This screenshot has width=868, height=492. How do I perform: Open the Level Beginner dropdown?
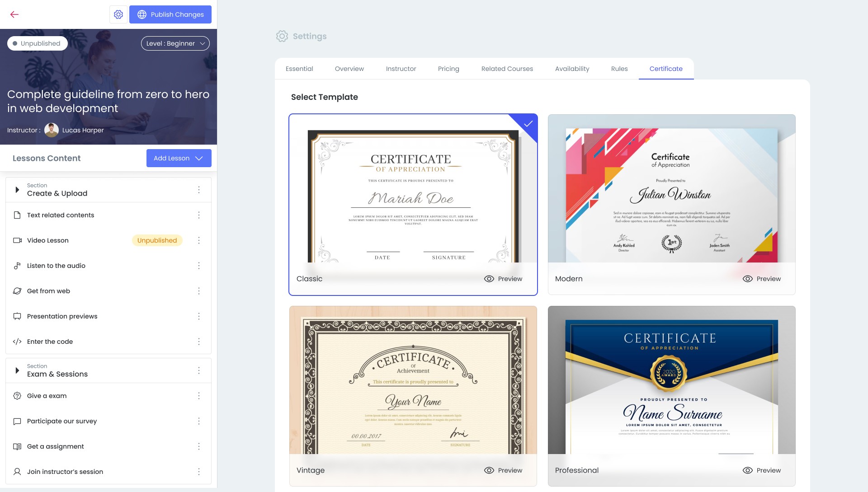coord(175,43)
